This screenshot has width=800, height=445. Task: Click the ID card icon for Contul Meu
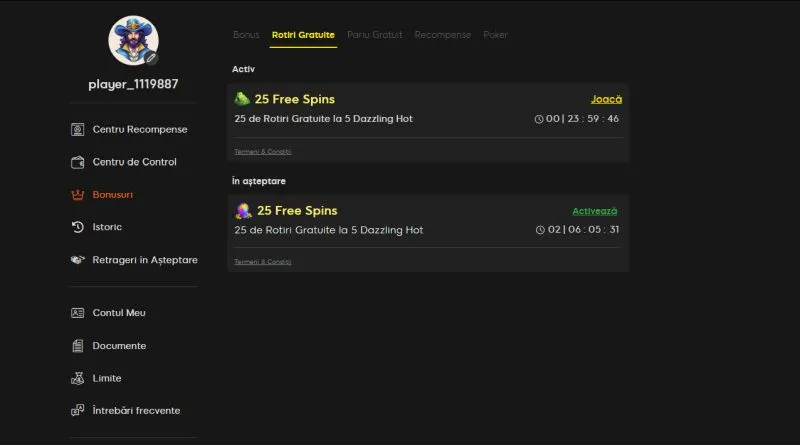pyautogui.click(x=78, y=313)
